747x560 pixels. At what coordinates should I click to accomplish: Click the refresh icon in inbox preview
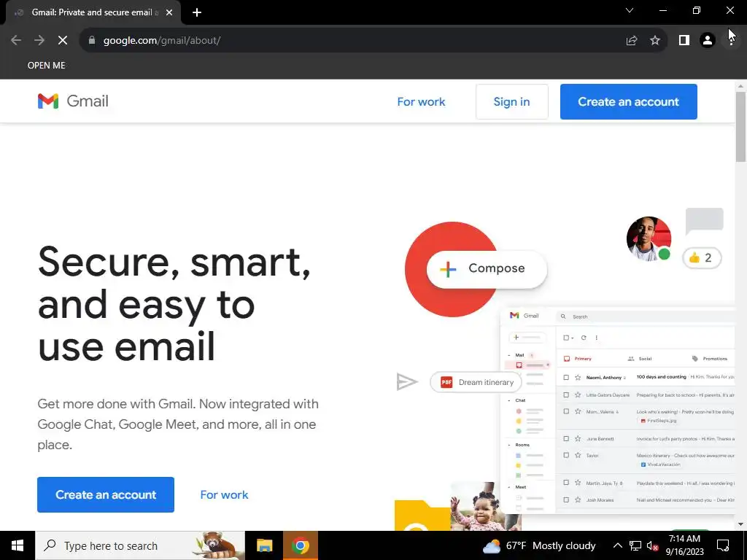point(584,338)
